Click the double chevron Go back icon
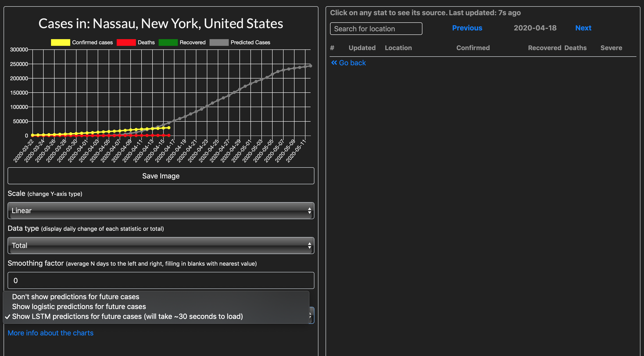Image resolution: width=644 pixels, height=356 pixels. coord(334,63)
